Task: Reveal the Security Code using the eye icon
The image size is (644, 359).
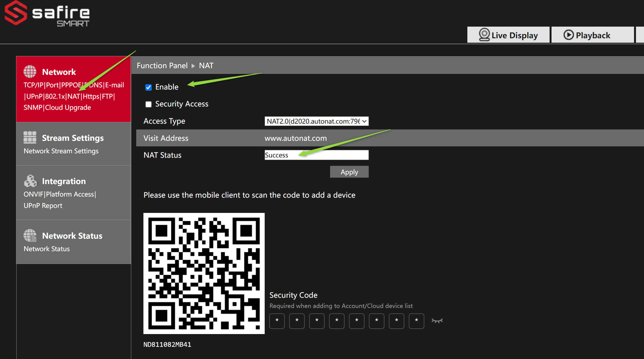Action: (x=437, y=321)
